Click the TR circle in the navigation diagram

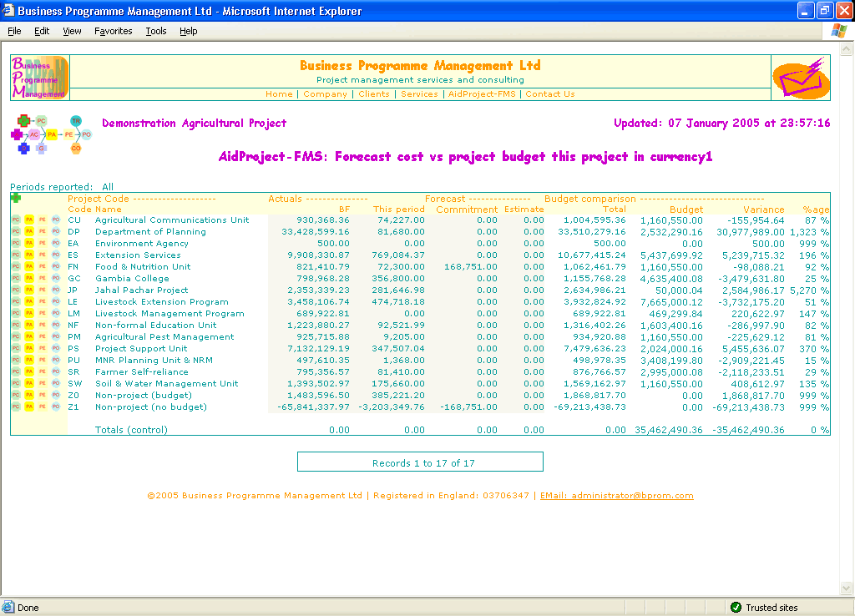pos(76,120)
